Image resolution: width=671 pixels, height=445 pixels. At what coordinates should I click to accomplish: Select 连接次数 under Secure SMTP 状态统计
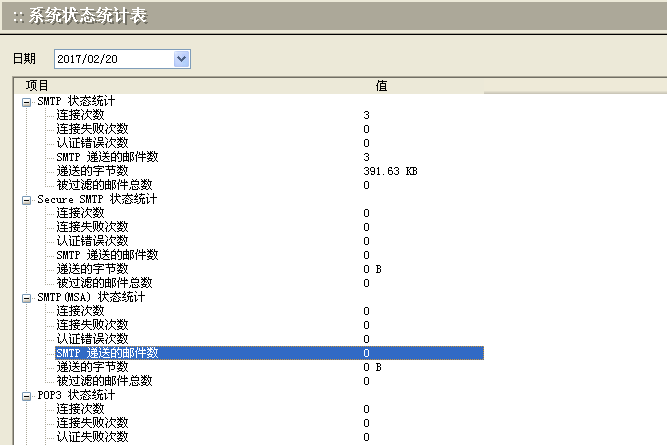pos(80,213)
